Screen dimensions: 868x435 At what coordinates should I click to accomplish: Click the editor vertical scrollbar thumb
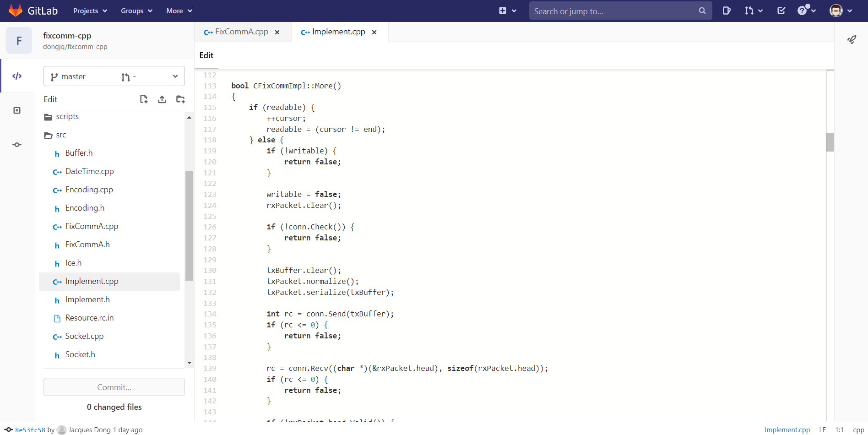(x=830, y=142)
